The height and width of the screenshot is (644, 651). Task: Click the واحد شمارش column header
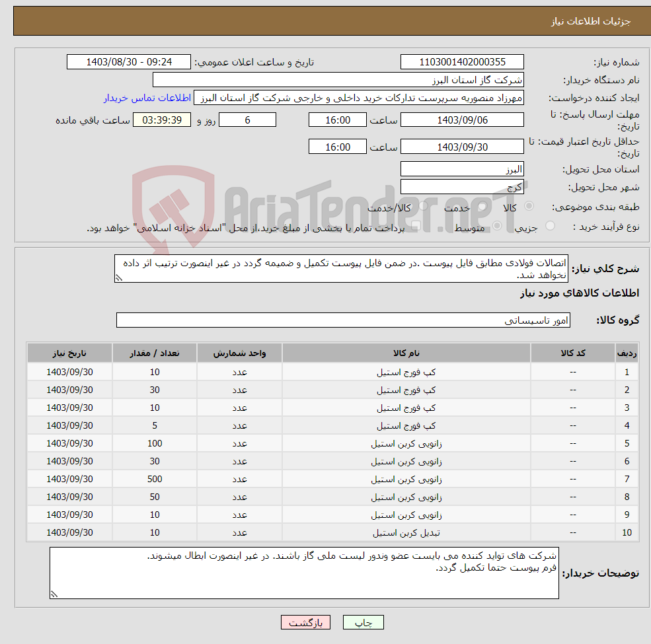pos(239,353)
